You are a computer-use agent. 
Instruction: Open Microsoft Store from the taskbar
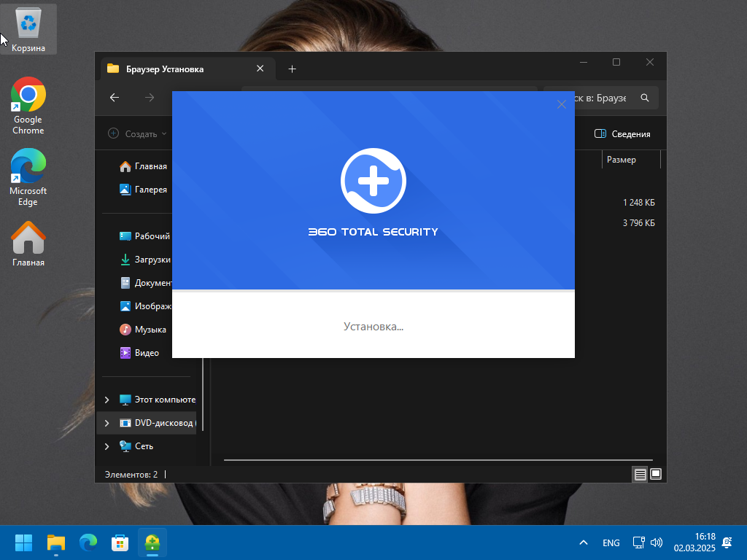pyautogui.click(x=120, y=542)
